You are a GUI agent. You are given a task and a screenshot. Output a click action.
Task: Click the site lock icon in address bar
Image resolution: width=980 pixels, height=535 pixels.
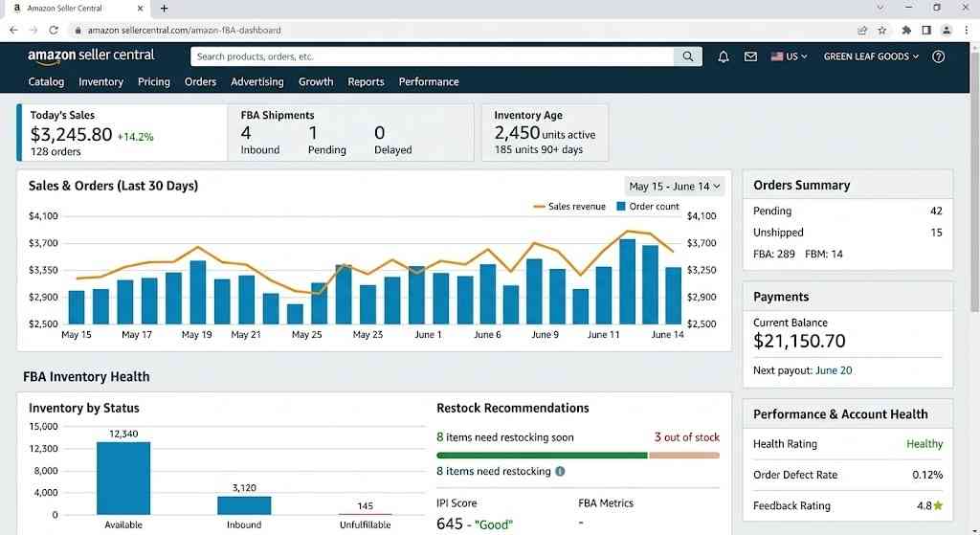78,30
